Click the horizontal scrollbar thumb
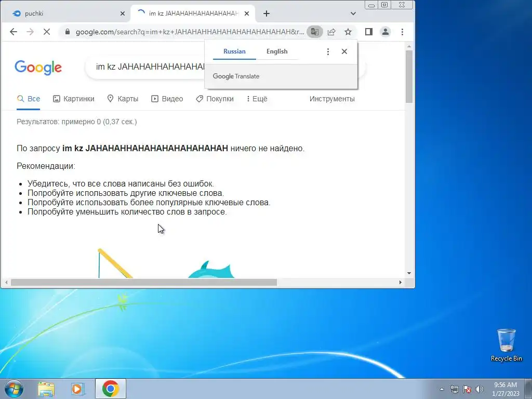This screenshot has height=399, width=532. 144,282
